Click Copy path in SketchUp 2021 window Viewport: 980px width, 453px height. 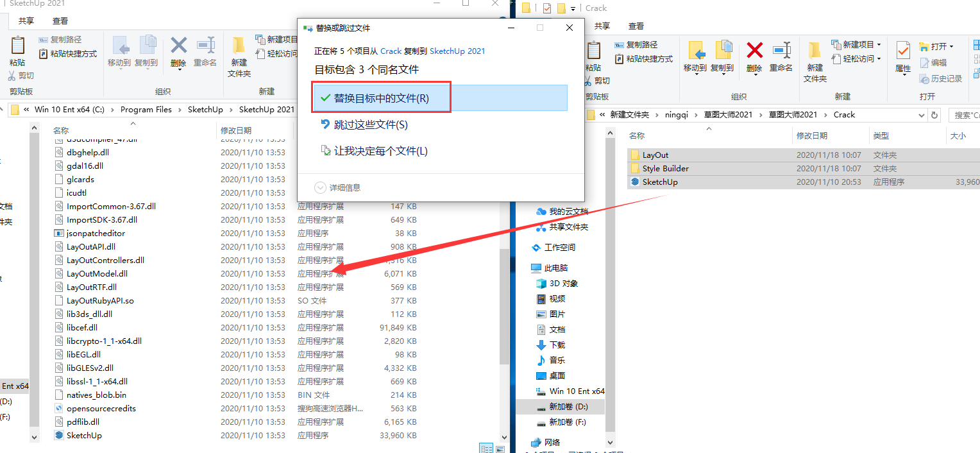(60, 40)
